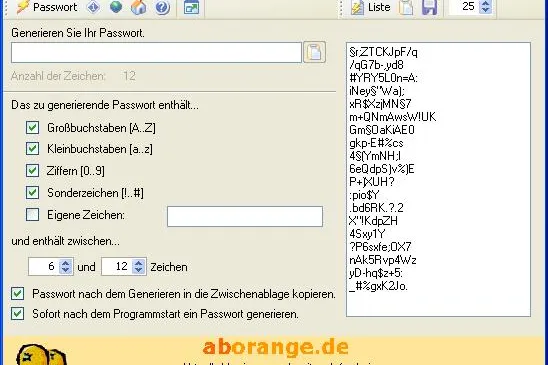Select password yD-hq$z+5: in list
The height and width of the screenshot is (365, 548).
(376, 273)
